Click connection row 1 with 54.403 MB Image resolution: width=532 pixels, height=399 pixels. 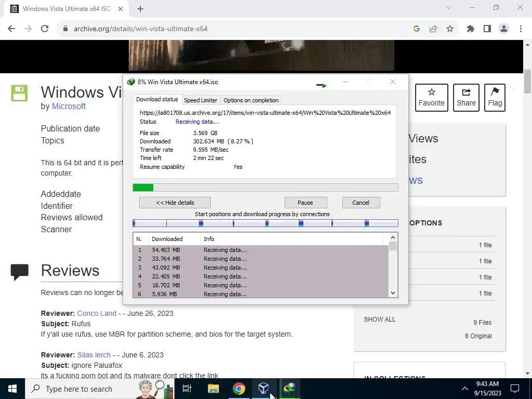(261, 250)
